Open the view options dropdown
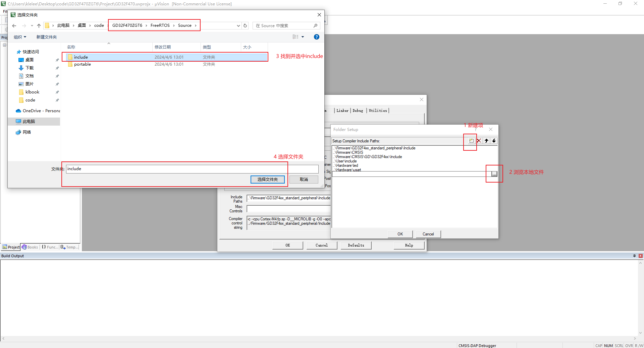 (303, 37)
